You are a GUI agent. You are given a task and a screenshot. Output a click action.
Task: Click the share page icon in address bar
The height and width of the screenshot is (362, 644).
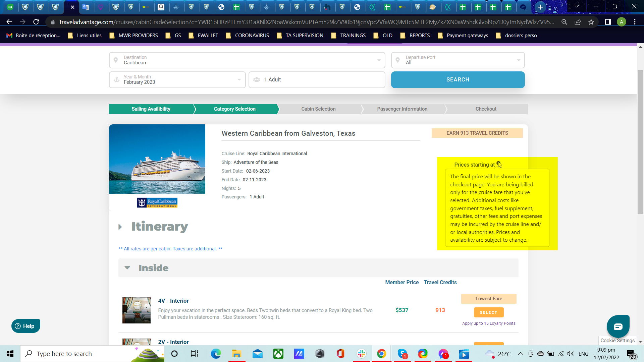click(578, 22)
